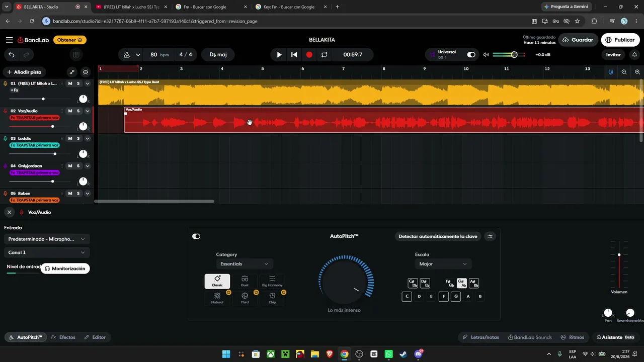The image size is (644, 362).
Task: Mute the Loddix track
Action: (70, 138)
